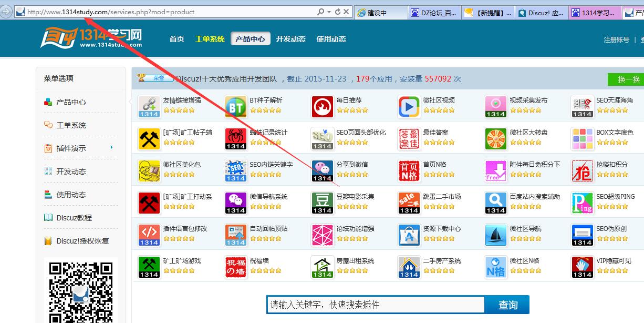644x323 pixels.
Task: Open the 抢楼扣积分 plugin icon
Action: [x=582, y=170]
